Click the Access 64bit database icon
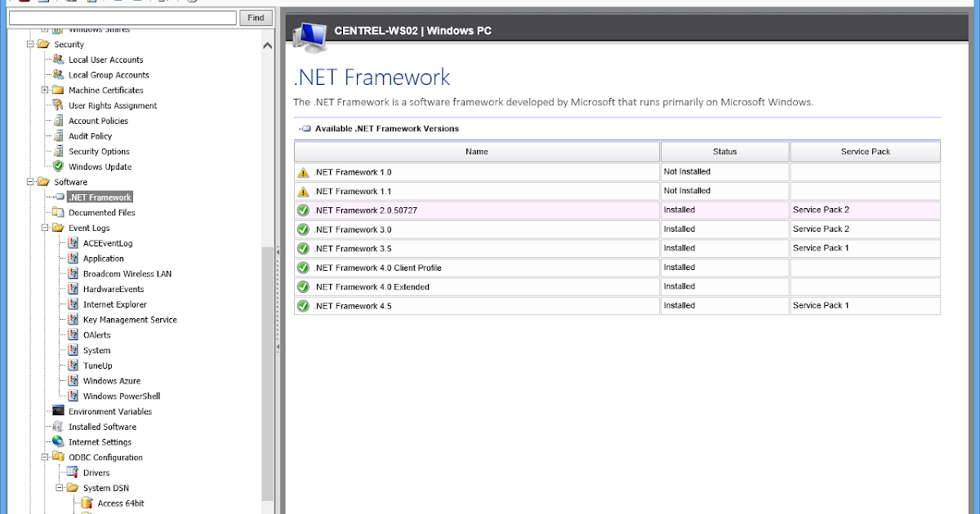980x514 pixels. [87, 503]
